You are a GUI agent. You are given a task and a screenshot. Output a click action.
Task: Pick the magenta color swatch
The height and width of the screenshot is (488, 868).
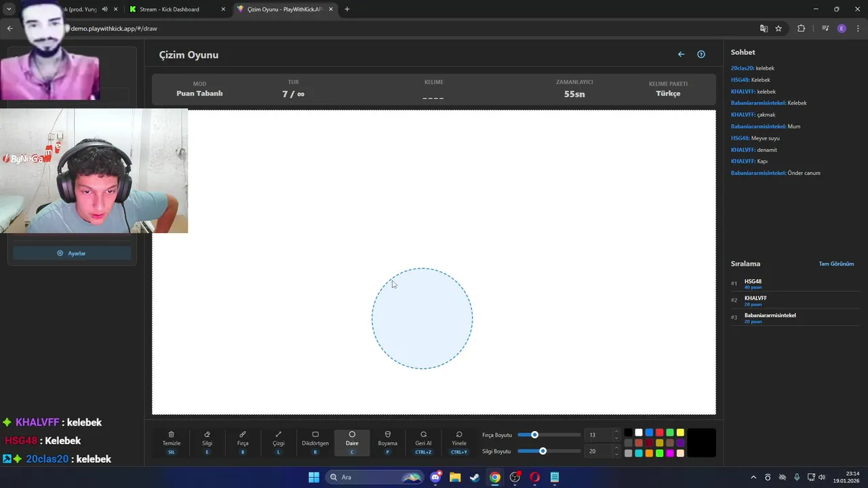[x=670, y=453]
